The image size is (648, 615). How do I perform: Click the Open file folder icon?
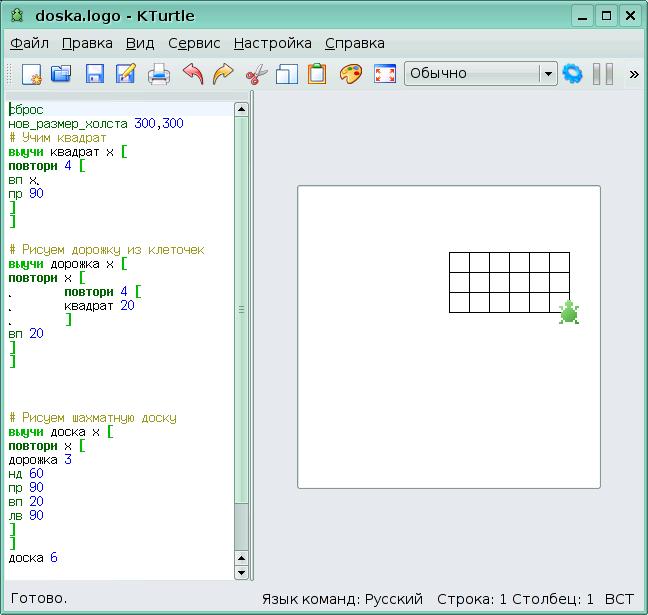[x=62, y=74]
